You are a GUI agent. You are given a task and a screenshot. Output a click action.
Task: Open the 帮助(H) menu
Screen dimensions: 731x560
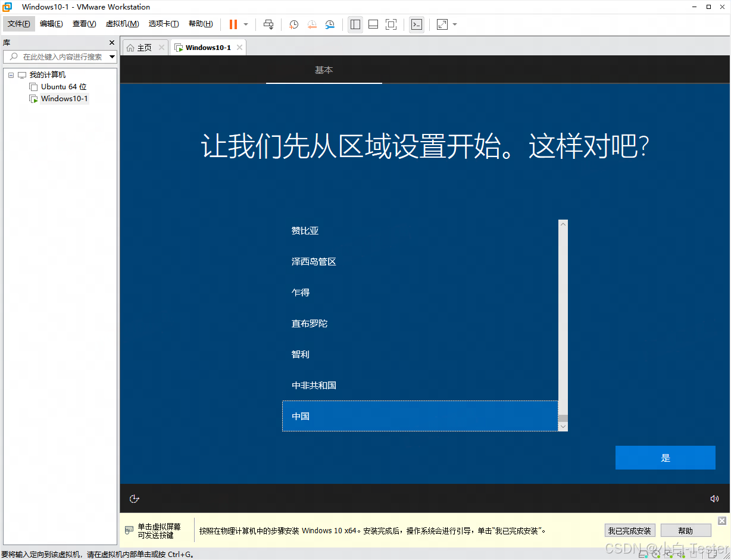coord(201,24)
